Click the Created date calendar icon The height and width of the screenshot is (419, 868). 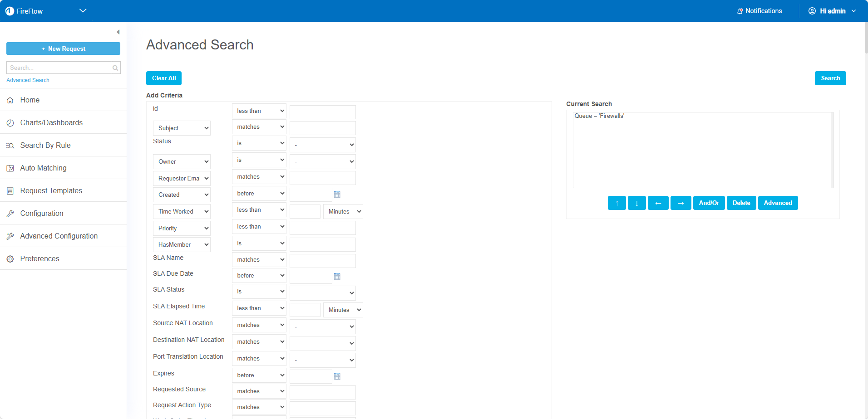[x=337, y=195]
